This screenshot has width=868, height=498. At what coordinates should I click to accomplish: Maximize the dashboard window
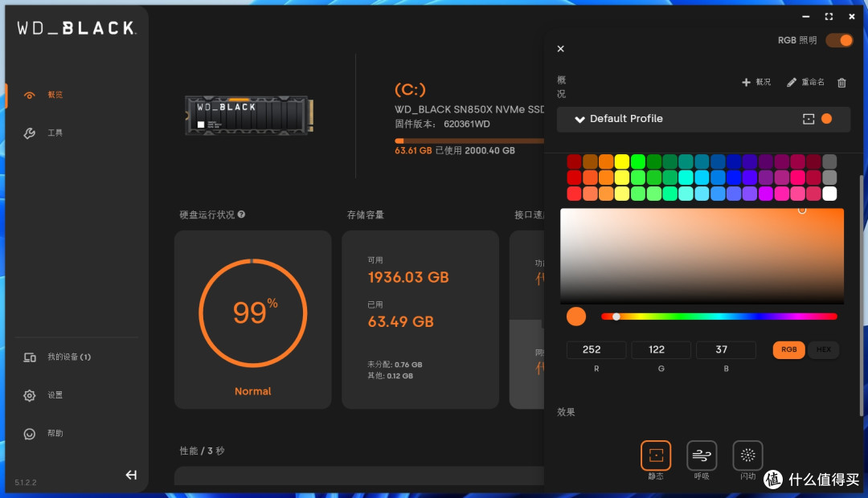(829, 17)
